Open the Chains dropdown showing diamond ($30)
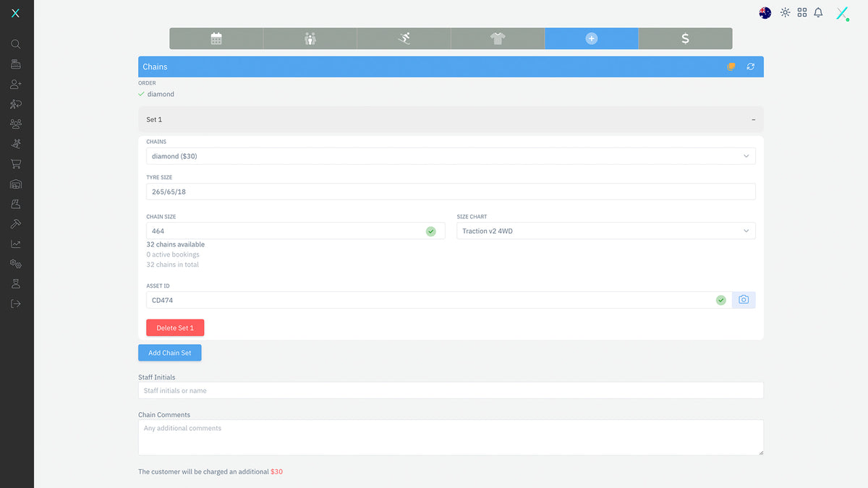868x488 pixels. (450, 156)
